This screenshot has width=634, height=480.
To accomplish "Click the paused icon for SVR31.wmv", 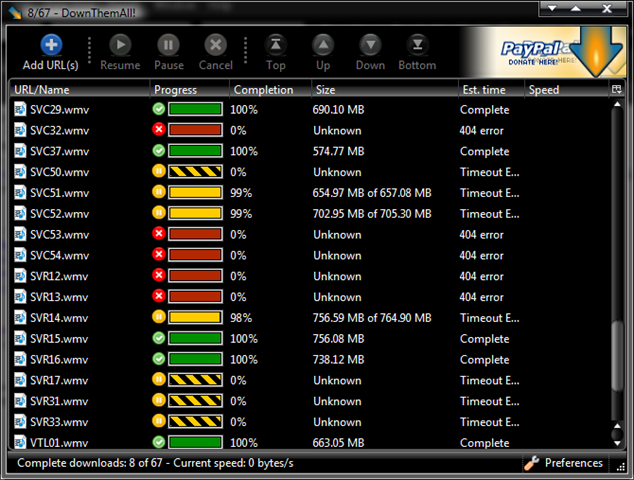I will 159,400.
